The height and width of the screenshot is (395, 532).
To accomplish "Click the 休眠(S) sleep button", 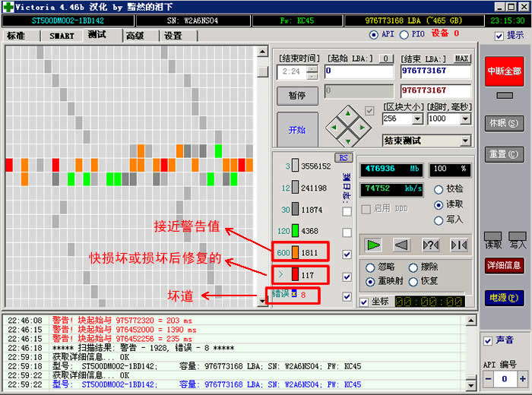I will 504,123.
